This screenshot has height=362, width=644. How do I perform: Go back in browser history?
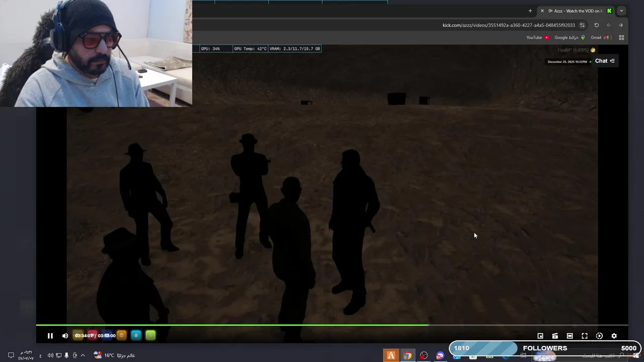pyautogui.click(x=621, y=25)
